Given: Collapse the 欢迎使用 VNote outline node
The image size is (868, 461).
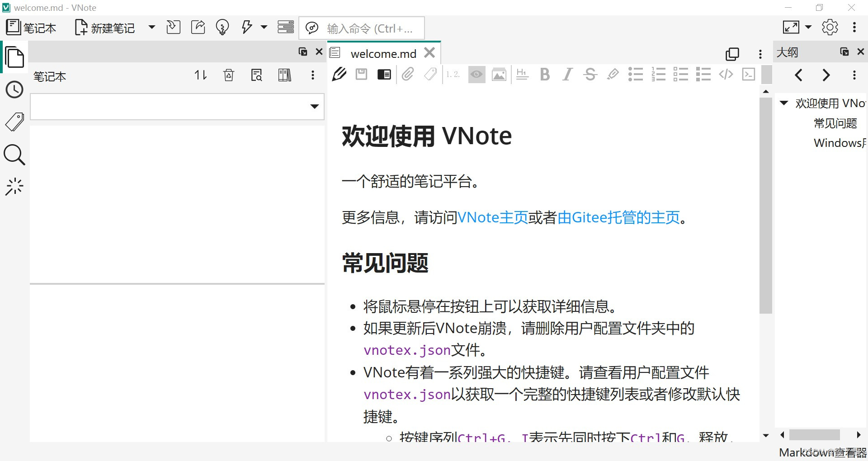Looking at the screenshot, I should pyautogui.click(x=784, y=103).
